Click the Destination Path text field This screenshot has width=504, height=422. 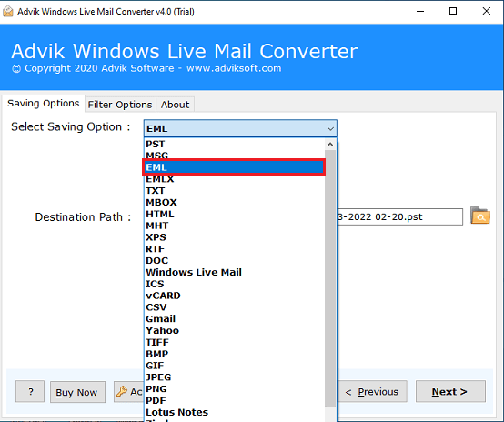coord(400,217)
